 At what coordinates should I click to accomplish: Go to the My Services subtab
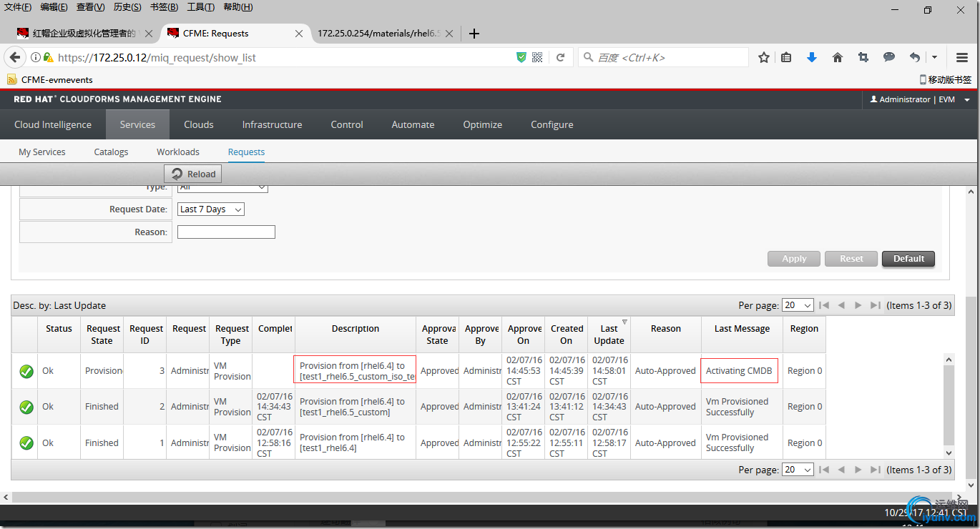[x=42, y=152]
